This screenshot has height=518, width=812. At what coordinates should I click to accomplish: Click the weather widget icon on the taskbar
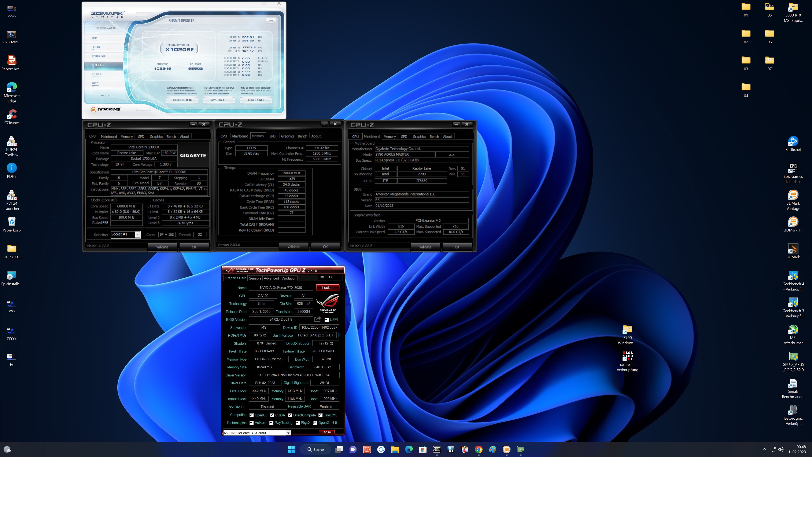pyautogui.click(x=7, y=449)
